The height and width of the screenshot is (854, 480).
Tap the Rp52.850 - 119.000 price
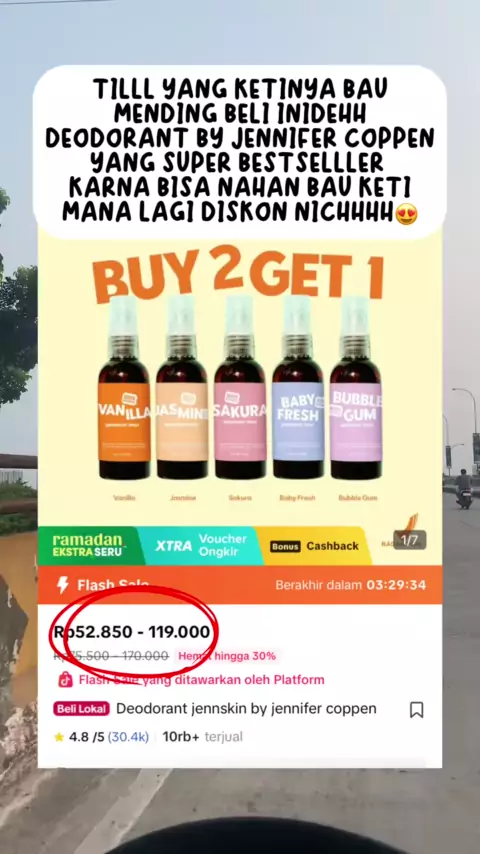coord(131,632)
